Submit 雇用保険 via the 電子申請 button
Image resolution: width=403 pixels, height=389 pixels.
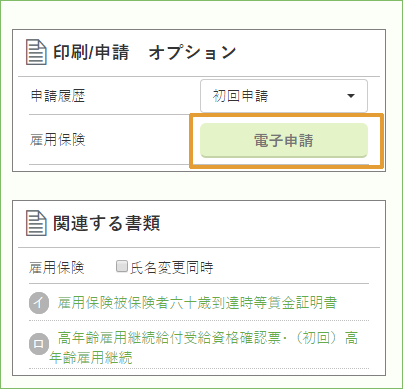[x=284, y=140]
